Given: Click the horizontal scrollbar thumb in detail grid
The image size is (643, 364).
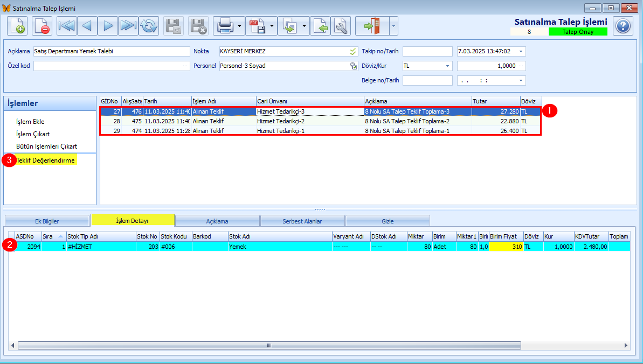Looking at the screenshot, I should click(269, 346).
